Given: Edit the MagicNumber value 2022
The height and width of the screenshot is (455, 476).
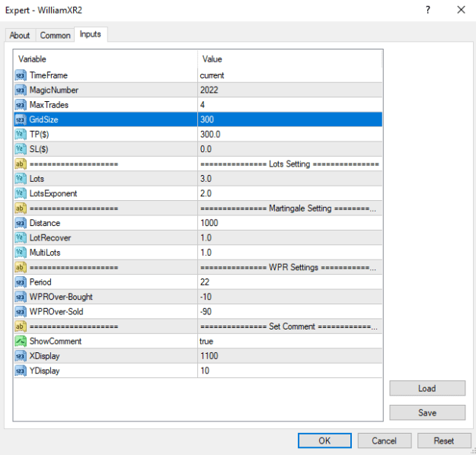Looking at the screenshot, I should pyautogui.click(x=290, y=90).
